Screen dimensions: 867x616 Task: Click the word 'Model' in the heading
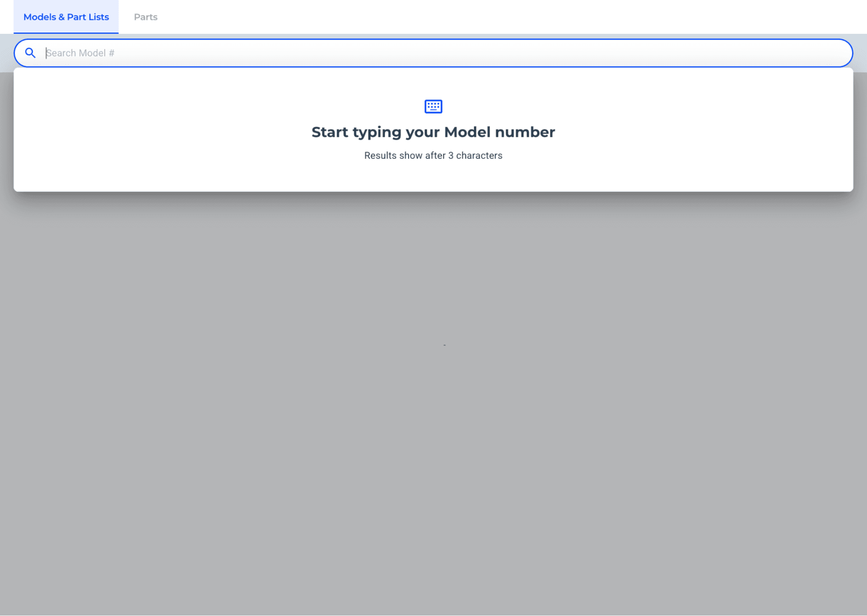tap(467, 132)
